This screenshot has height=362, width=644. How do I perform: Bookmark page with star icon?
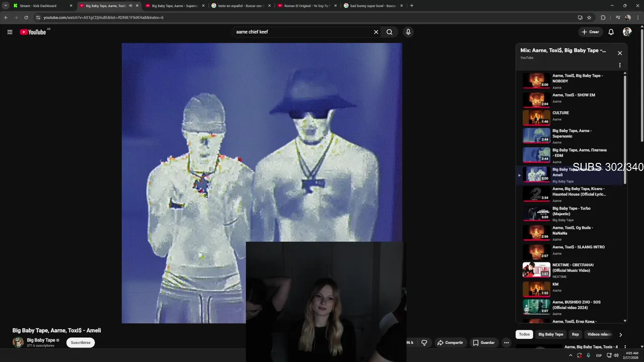[589, 18]
